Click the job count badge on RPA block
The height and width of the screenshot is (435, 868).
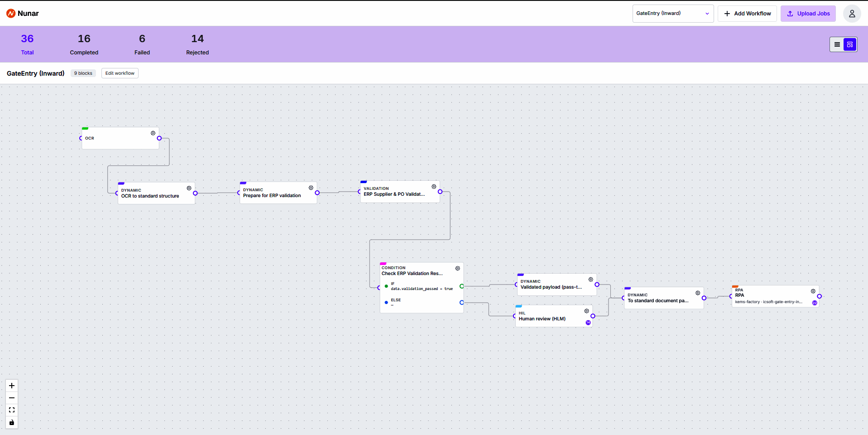[815, 303]
